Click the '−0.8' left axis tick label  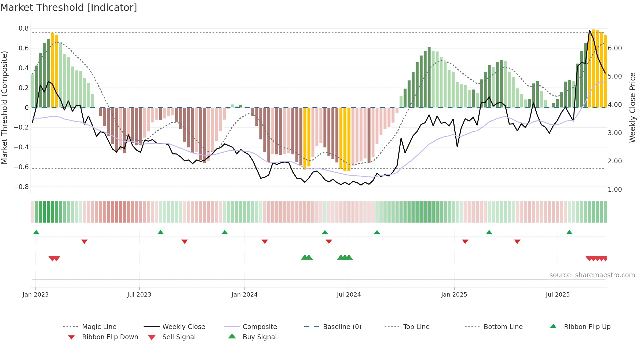point(21,187)
